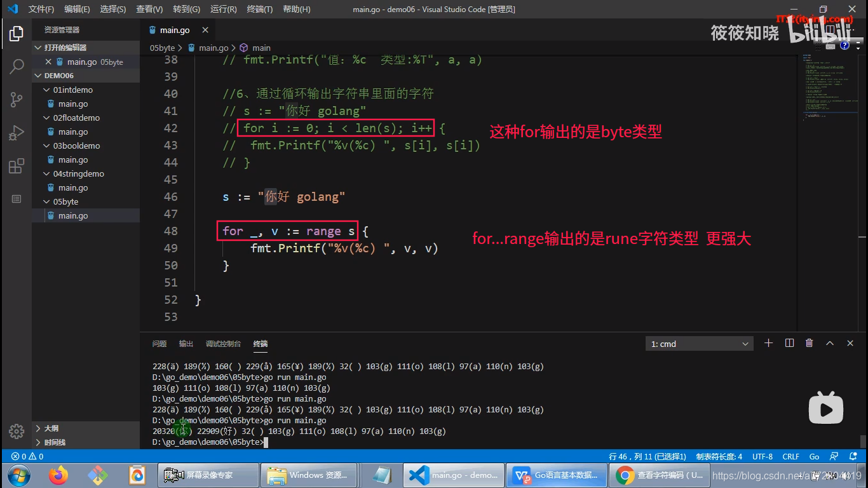Split the terminal pane
The image size is (868, 488).
[x=789, y=343]
